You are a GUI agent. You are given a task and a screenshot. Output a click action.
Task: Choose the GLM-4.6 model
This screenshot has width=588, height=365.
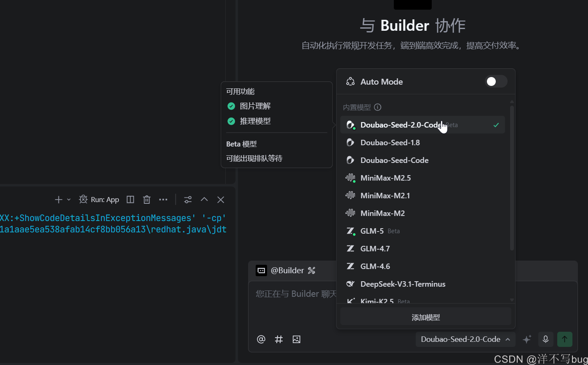tap(422, 266)
